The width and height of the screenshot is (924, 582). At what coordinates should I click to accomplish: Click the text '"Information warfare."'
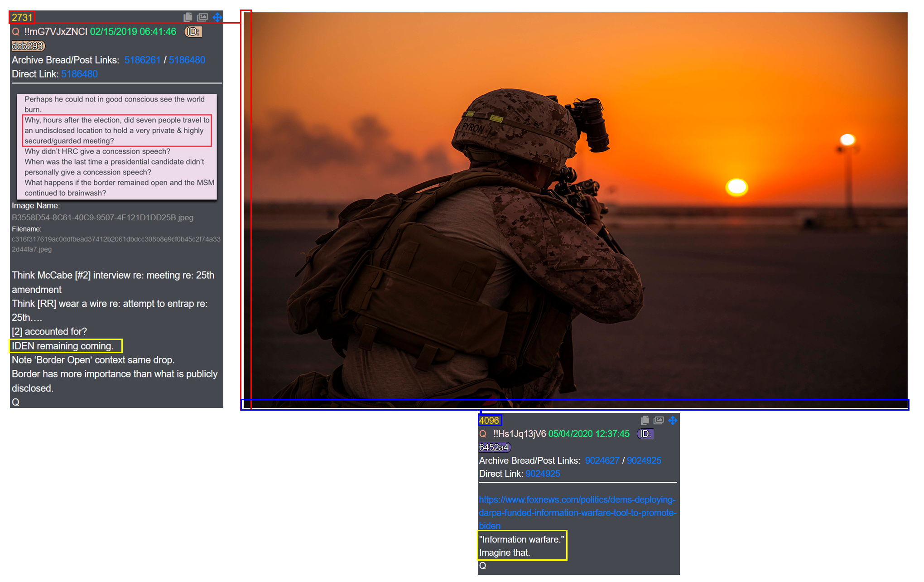pyautogui.click(x=522, y=539)
